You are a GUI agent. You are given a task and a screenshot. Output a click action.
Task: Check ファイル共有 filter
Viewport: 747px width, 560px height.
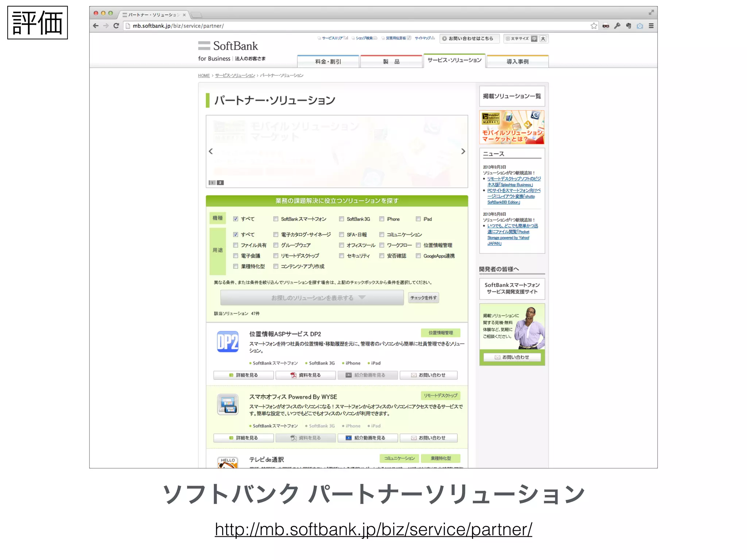coord(236,245)
